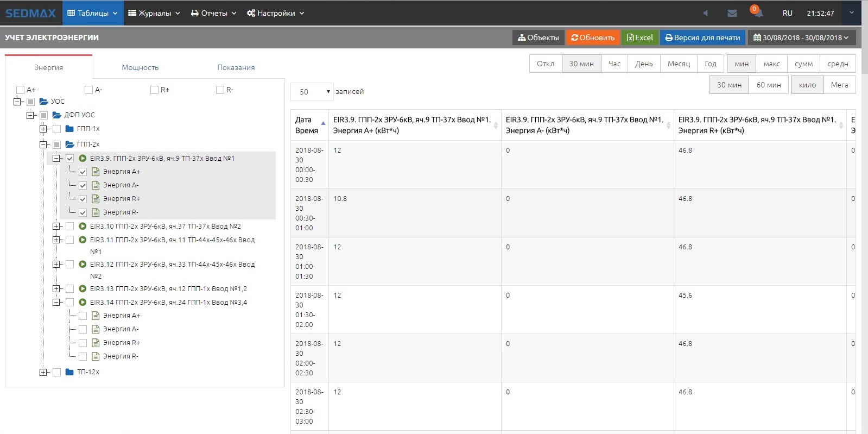The width and height of the screenshot is (868, 434).
Task: Uncheck Энергия A- under EIR3.9
Action: (83, 185)
